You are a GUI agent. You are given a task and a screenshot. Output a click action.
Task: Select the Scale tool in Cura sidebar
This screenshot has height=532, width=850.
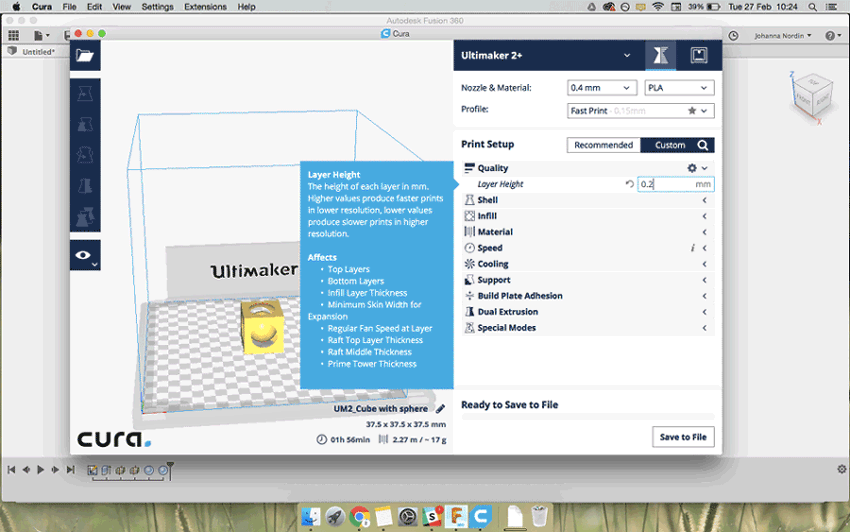coord(85,124)
